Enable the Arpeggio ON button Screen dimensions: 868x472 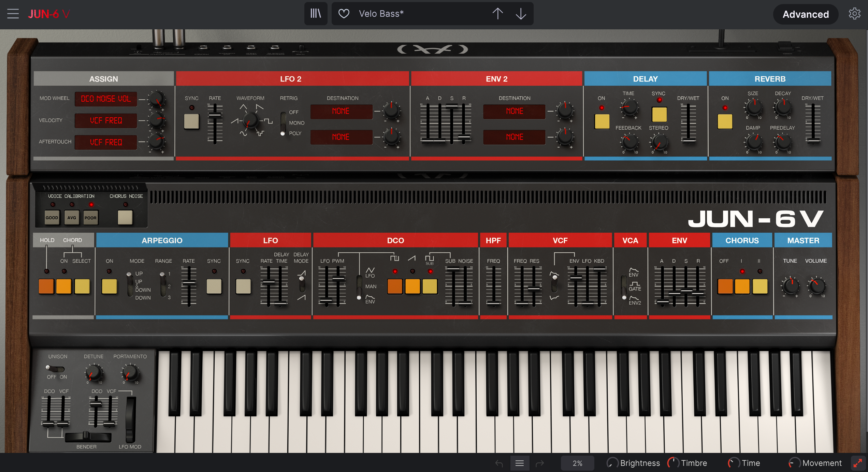coord(109,286)
